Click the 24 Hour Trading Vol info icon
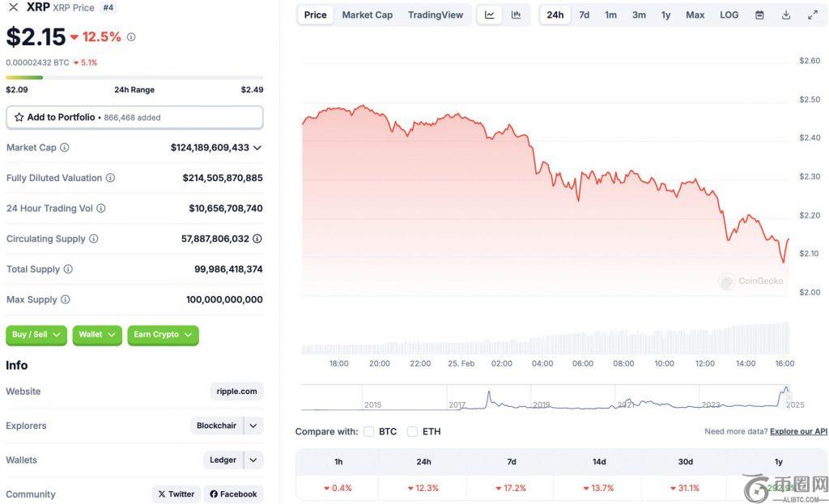Image resolution: width=829 pixels, height=504 pixels. pos(101,209)
